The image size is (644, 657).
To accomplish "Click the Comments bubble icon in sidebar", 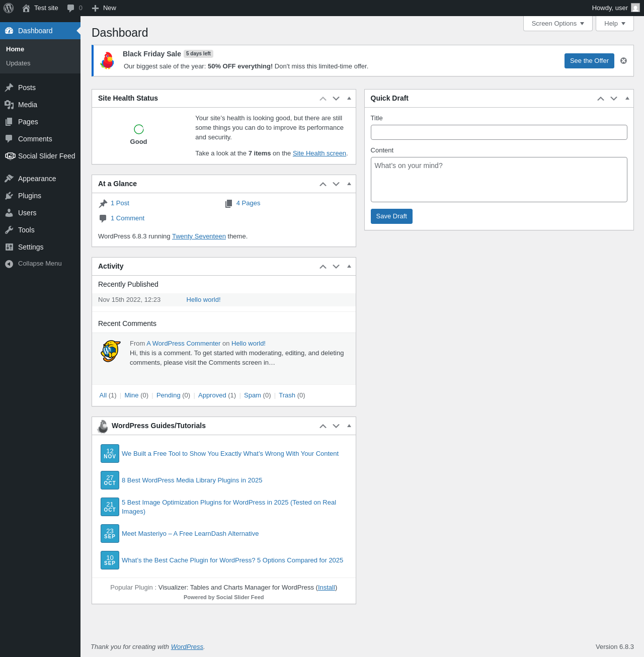I will point(9,139).
